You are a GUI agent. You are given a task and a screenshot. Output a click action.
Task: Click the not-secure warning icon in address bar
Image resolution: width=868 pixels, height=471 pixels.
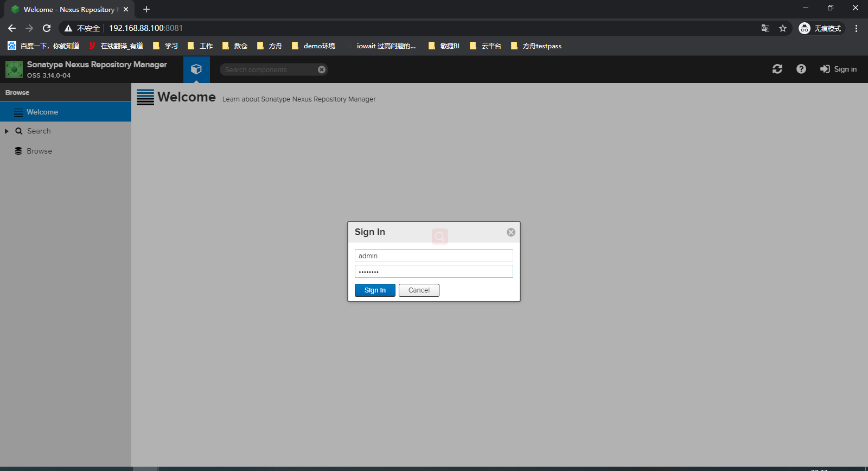(68, 28)
